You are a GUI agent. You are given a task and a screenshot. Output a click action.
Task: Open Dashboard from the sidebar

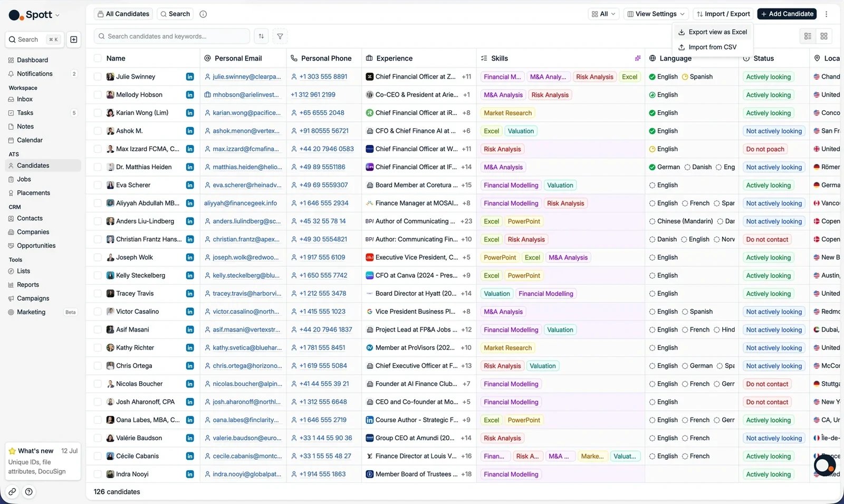point(32,60)
